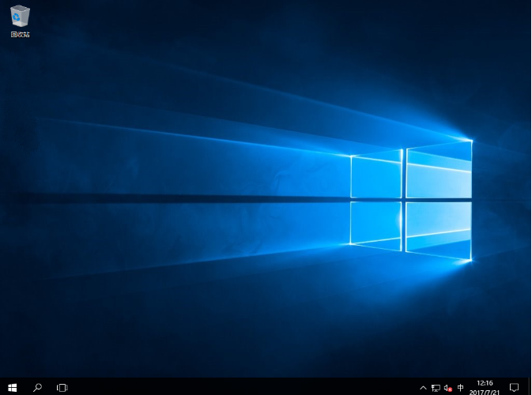Open the Recycle Bin desktop icon

coord(20,17)
